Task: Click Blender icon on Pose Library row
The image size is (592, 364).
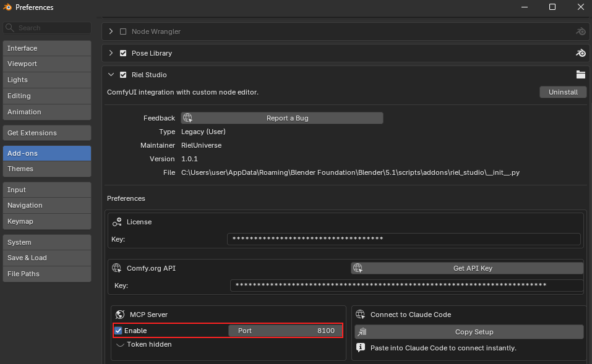Action: pyautogui.click(x=581, y=53)
